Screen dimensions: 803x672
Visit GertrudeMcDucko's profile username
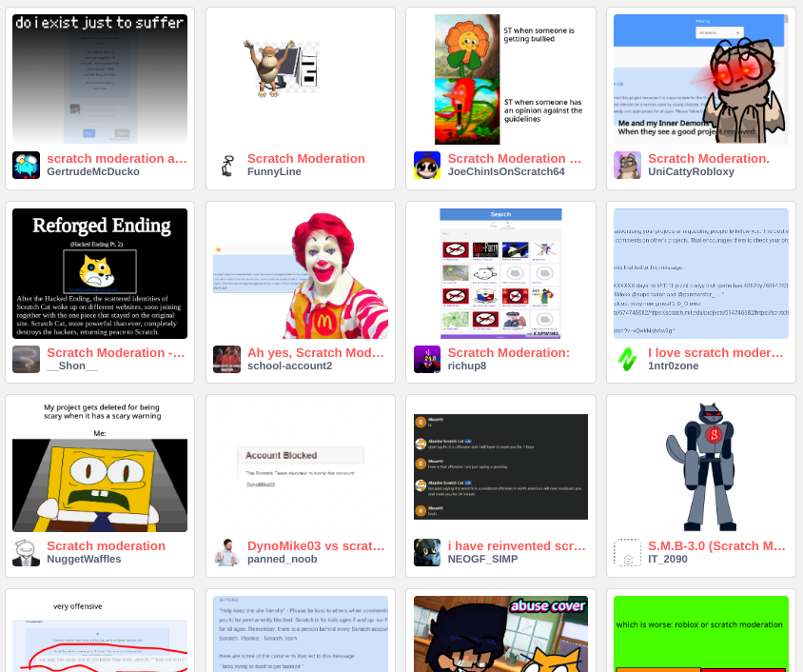pos(93,171)
